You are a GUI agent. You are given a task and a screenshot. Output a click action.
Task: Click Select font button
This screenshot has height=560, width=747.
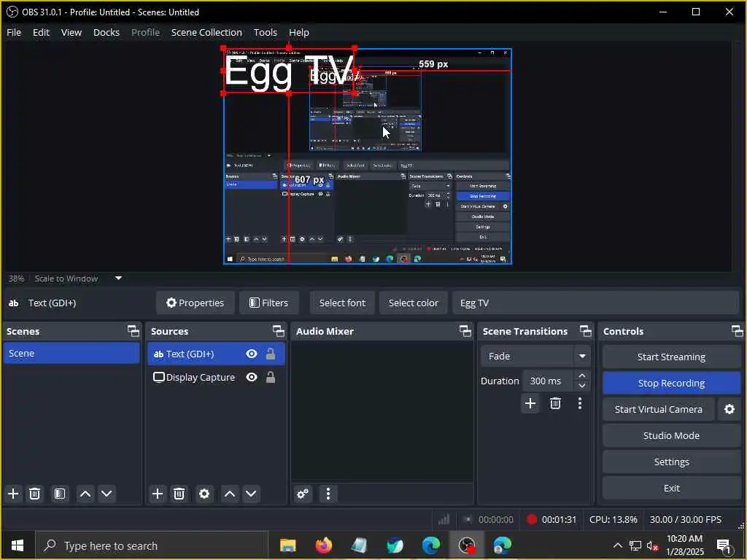pyautogui.click(x=342, y=303)
